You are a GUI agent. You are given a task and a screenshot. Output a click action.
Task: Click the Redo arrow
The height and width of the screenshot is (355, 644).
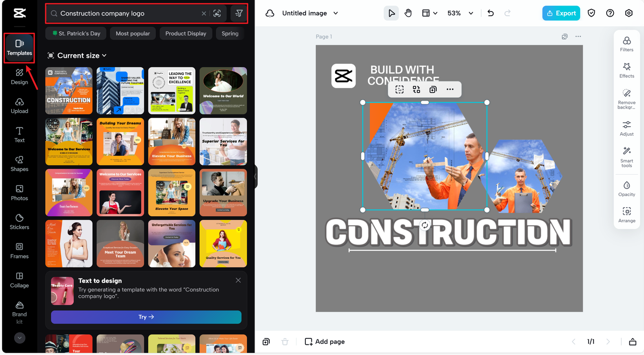coord(507,14)
